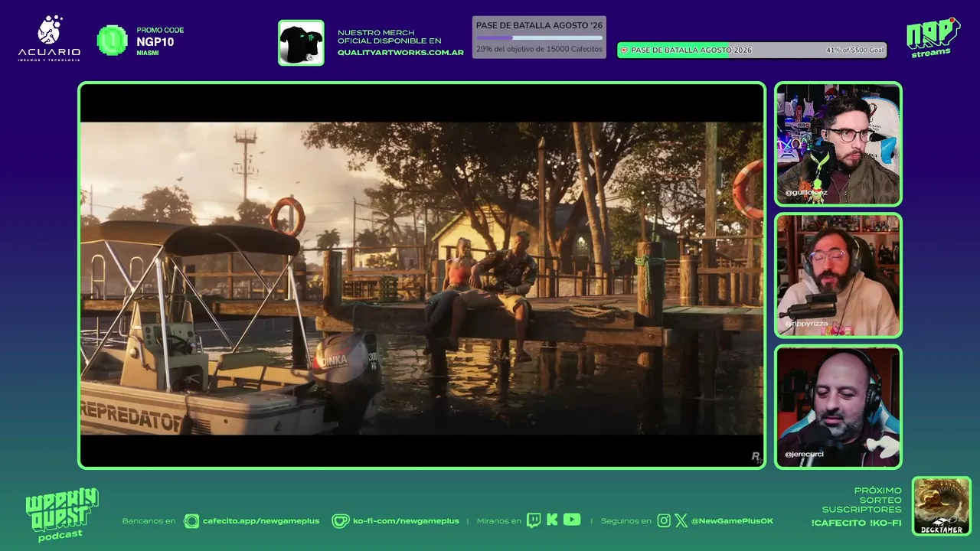This screenshot has height=551, width=980.
Task: Open the @NewGamePlusOK handle link
Action: click(732, 521)
